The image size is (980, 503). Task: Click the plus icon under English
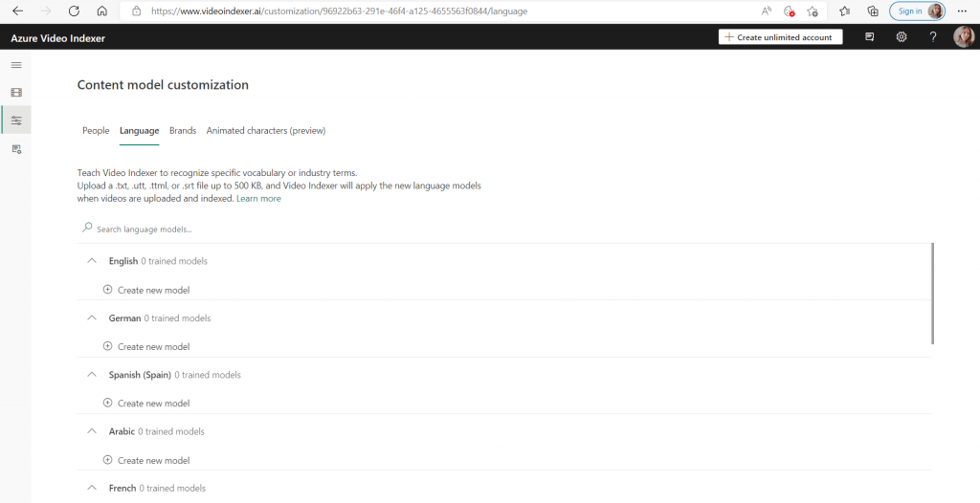click(x=107, y=290)
